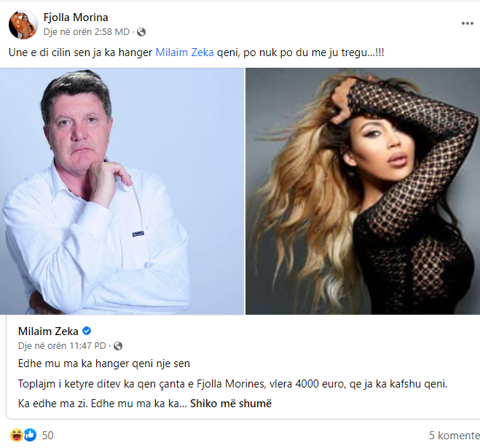Click the laughing Haha reaction emoji

(17, 435)
